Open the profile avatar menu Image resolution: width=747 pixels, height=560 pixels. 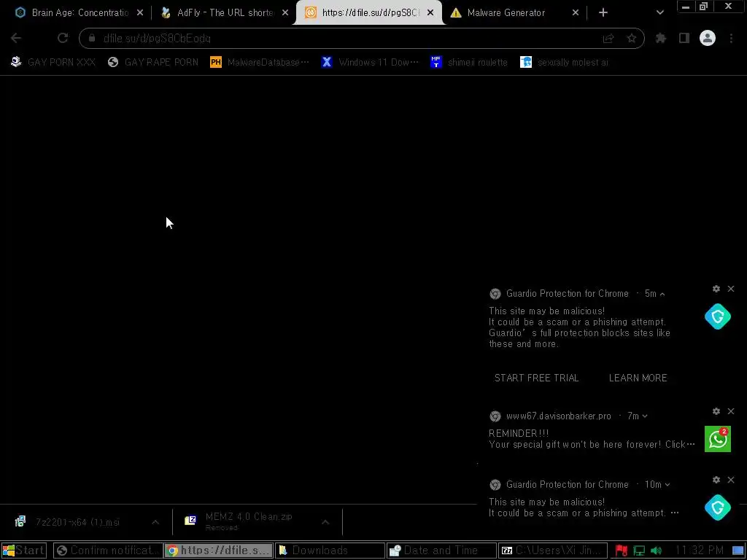(708, 38)
